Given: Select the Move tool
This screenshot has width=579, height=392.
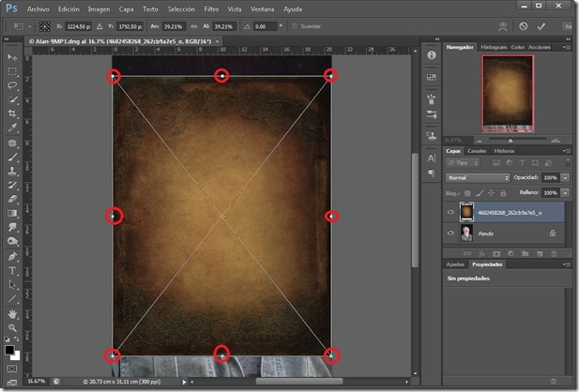Looking at the screenshot, I should 13,57.
